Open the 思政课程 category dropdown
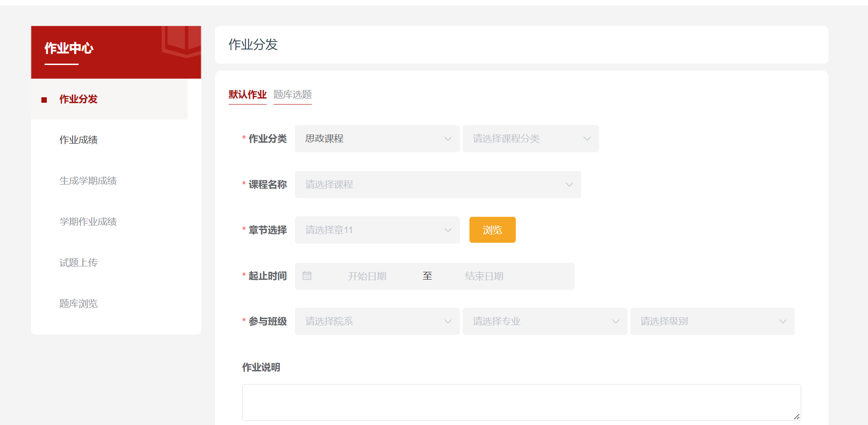The image size is (868, 425). click(377, 139)
